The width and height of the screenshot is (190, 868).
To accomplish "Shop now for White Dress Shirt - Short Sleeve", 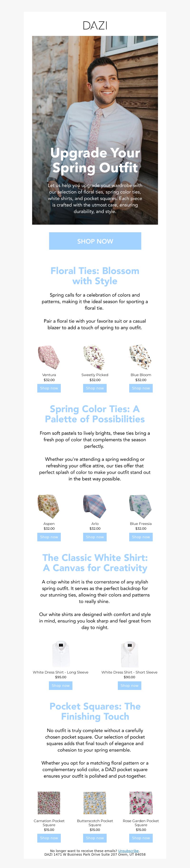I will click(129, 685).
